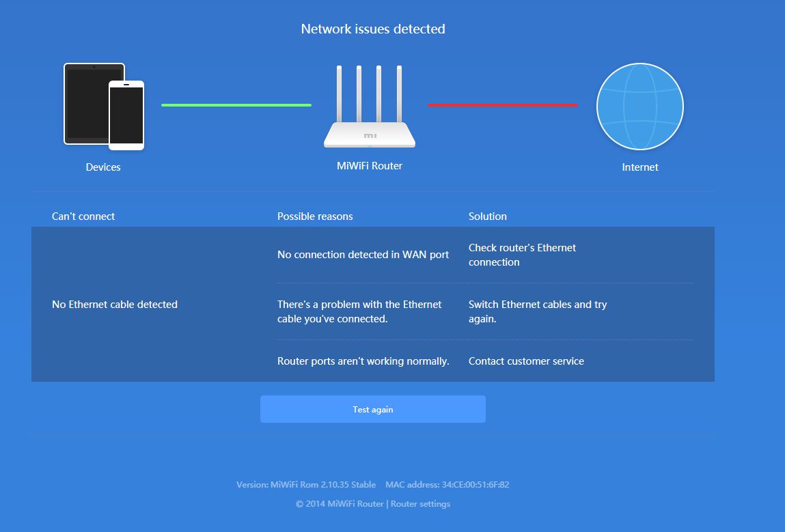Screen dimensions: 785x532
Task: Click the 'Internet' label under globe
Action: (x=639, y=167)
